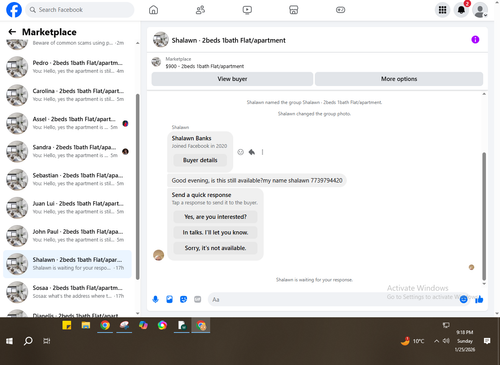Click the sticker picker icon
The height and width of the screenshot is (365, 500).
tap(183, 299)
